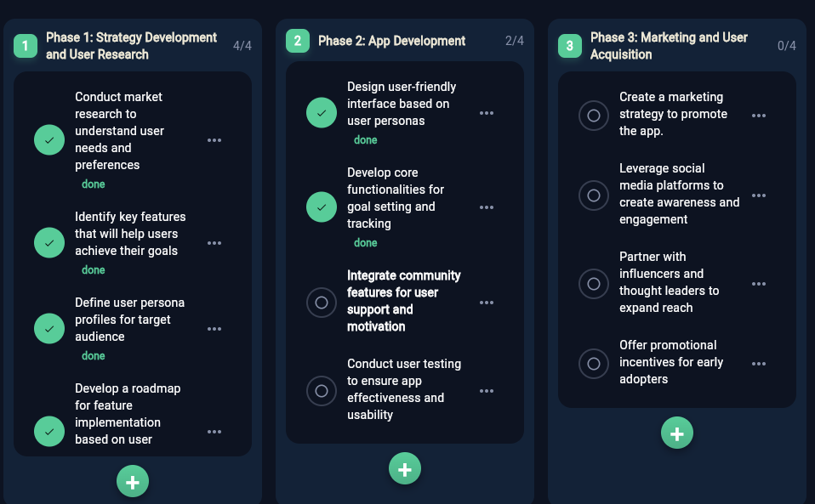Click the Phase 2 number badge
Image resolution: width=815 pixels, height=504 pixels.
coord(296,40)
